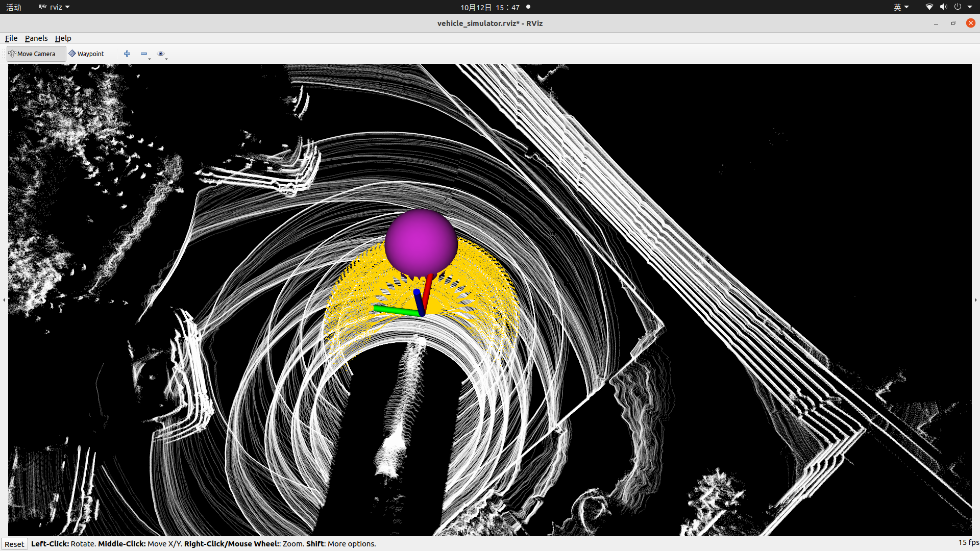Open the power icon system menu
Viewport: 980px width, 551px height.
coord(958,7)
